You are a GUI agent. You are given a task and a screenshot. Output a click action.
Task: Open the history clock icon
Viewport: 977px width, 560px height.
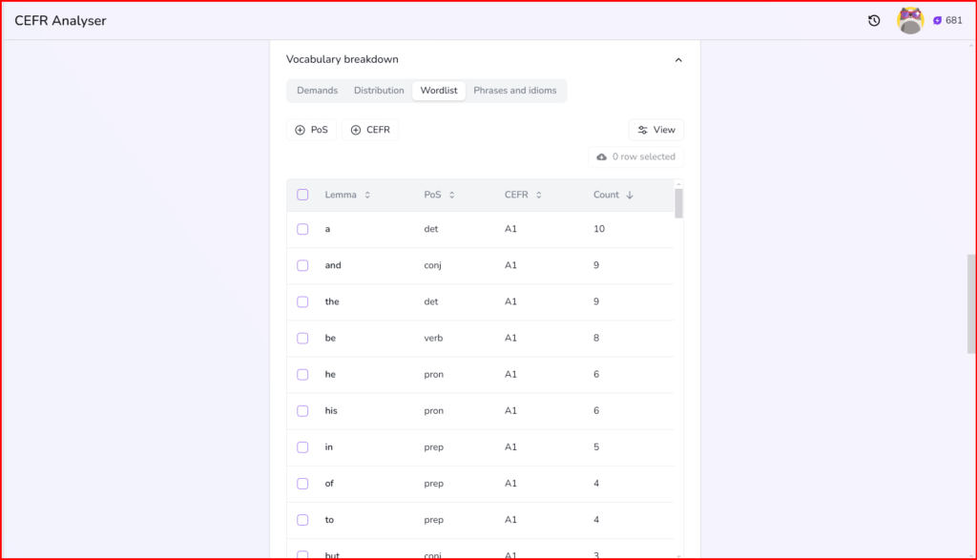(x=874, y=21)
